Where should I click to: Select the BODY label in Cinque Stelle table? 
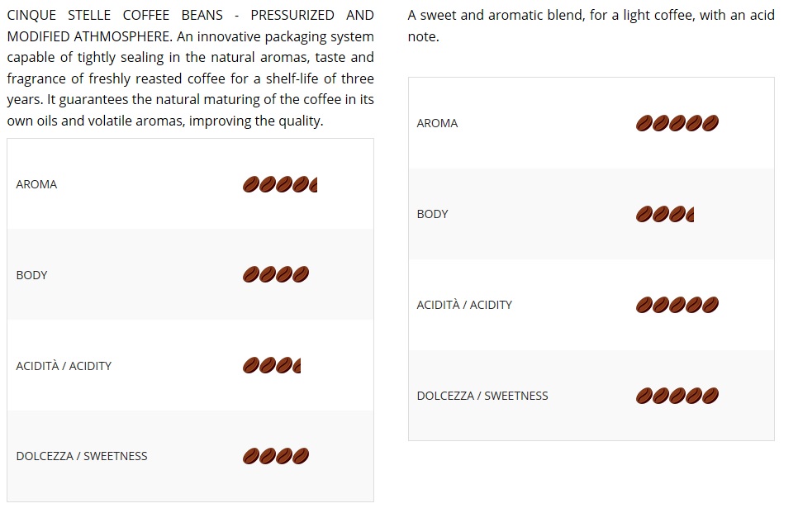click(31, 275)
